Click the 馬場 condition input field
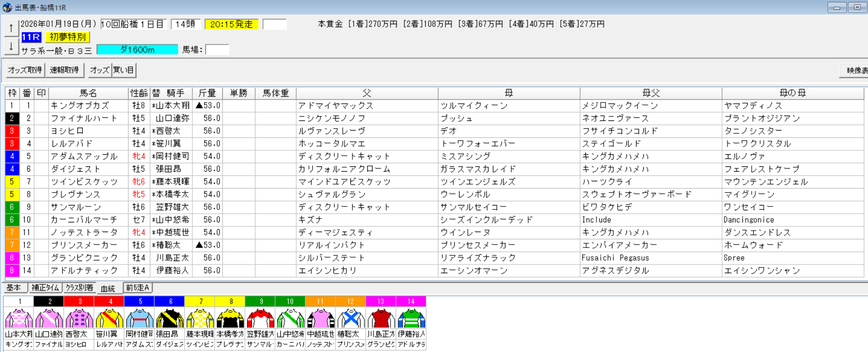Viewport: 868px width, 352px height. [217, 50]
